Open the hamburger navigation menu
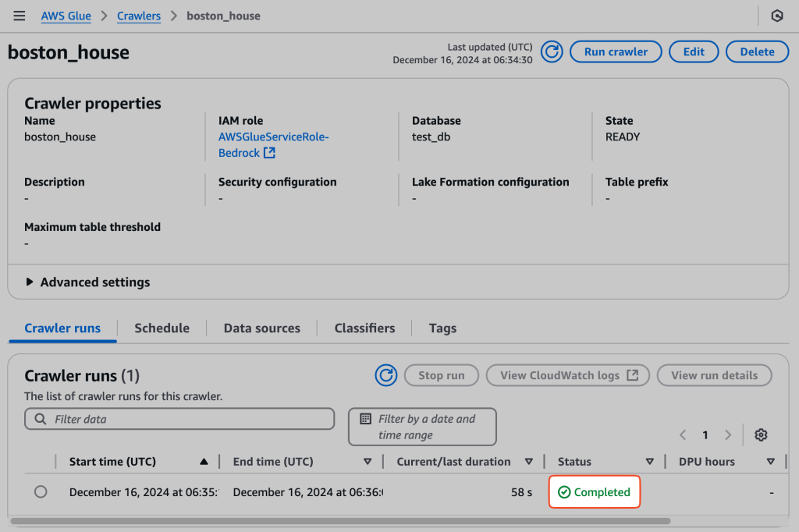The width and height of the screenshot is (799, 532). [x=20, y=16]
